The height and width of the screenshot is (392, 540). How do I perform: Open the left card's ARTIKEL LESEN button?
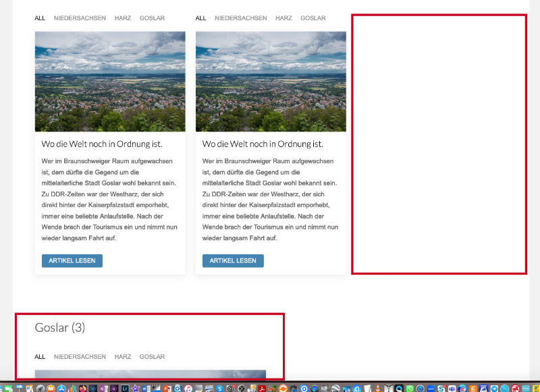point(72,260)
